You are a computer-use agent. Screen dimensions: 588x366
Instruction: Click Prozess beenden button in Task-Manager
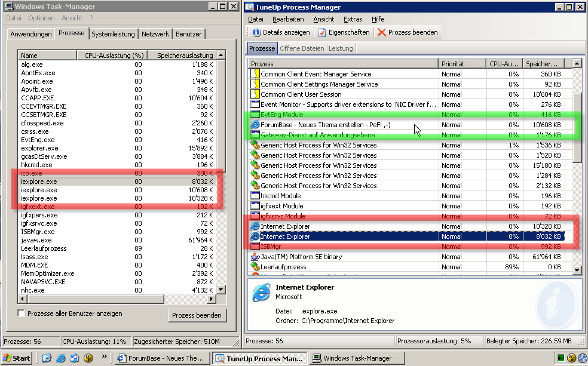pos(197,315)
